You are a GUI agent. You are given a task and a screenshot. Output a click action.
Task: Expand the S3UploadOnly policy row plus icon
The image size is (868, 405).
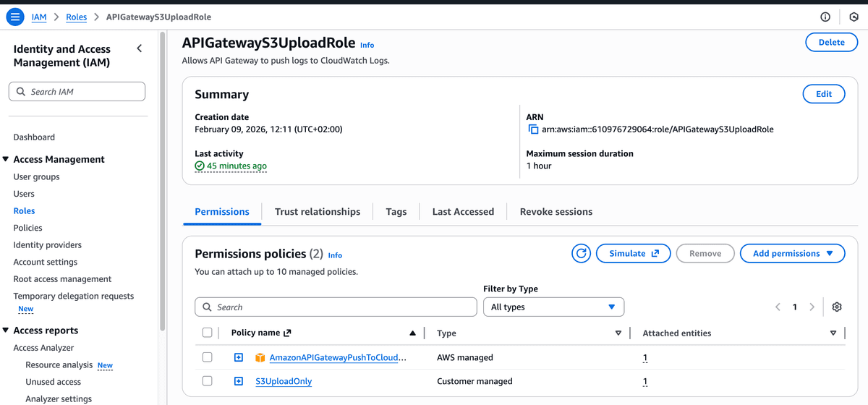pos(239,381)
